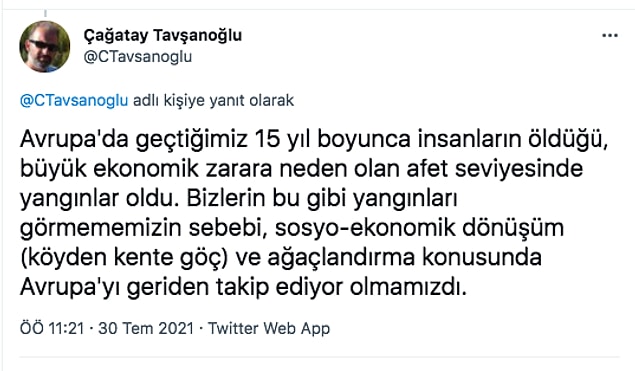
Task: Click the @CTavsanoglu handle under the display name
Action: point(138,57)
